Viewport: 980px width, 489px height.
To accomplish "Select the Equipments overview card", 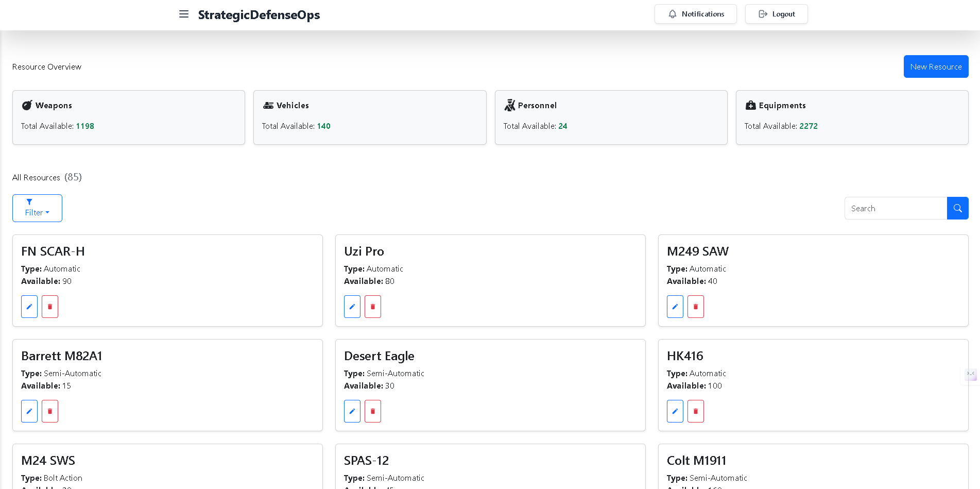I will (852, 117).
